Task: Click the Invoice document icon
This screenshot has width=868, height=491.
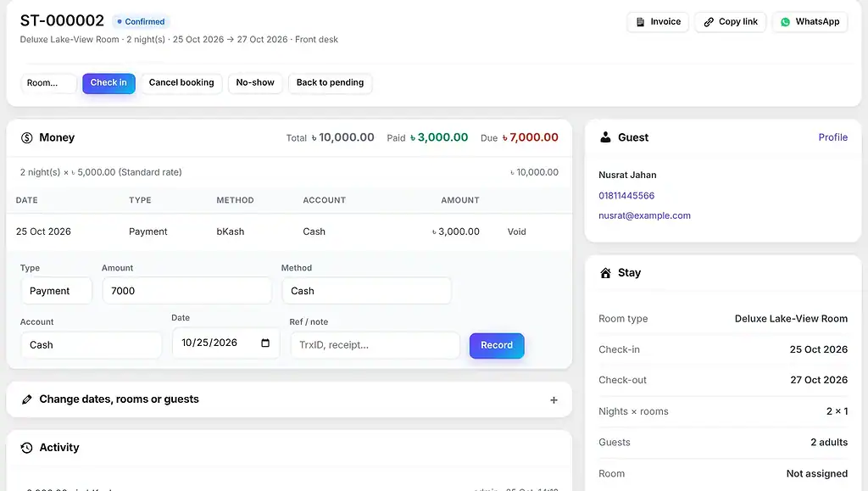Action: point(641,22)
